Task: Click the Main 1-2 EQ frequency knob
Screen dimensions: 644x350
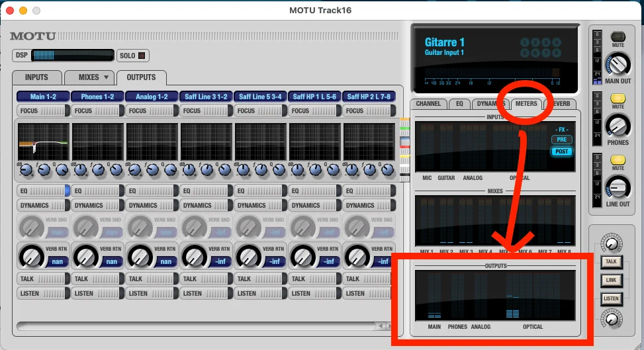Action: coord(44,169)
